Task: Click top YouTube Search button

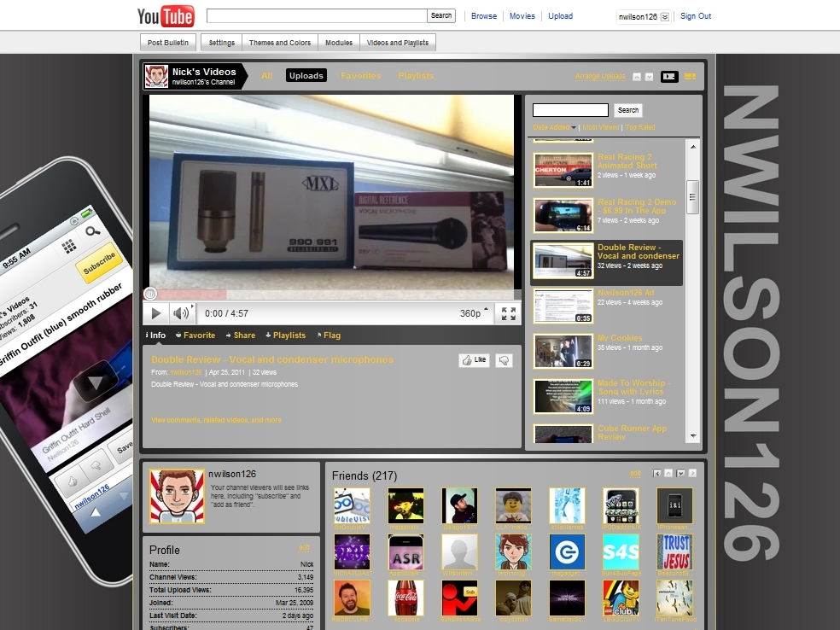Action: pyautogui.click(x=441, y=15)
